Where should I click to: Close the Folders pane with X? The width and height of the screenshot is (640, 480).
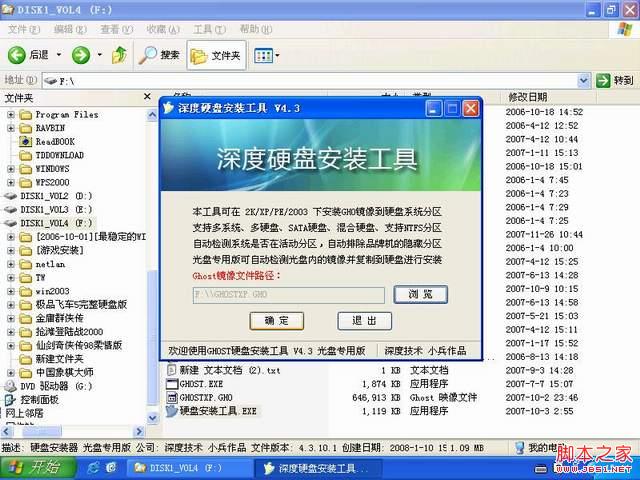[147, 97]
